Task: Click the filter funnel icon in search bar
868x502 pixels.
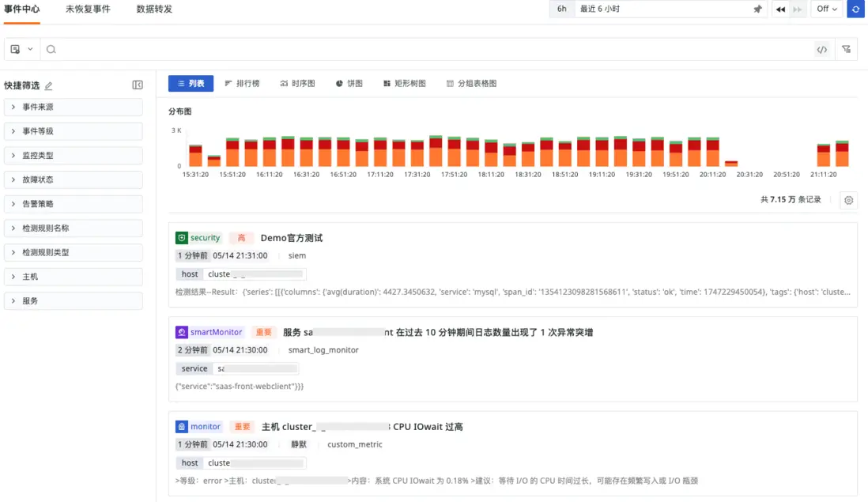Action: click(x=846, y=49)
